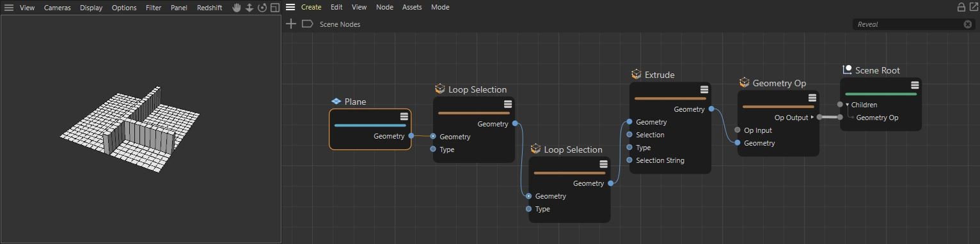
Task: Collapse the Children group in Scene Root
Action: tap(848, 105)
